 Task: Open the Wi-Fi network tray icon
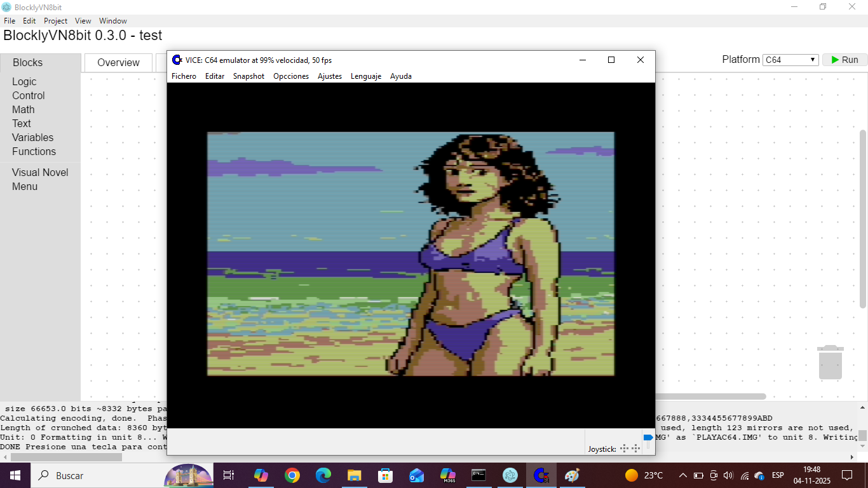[745, 475]
